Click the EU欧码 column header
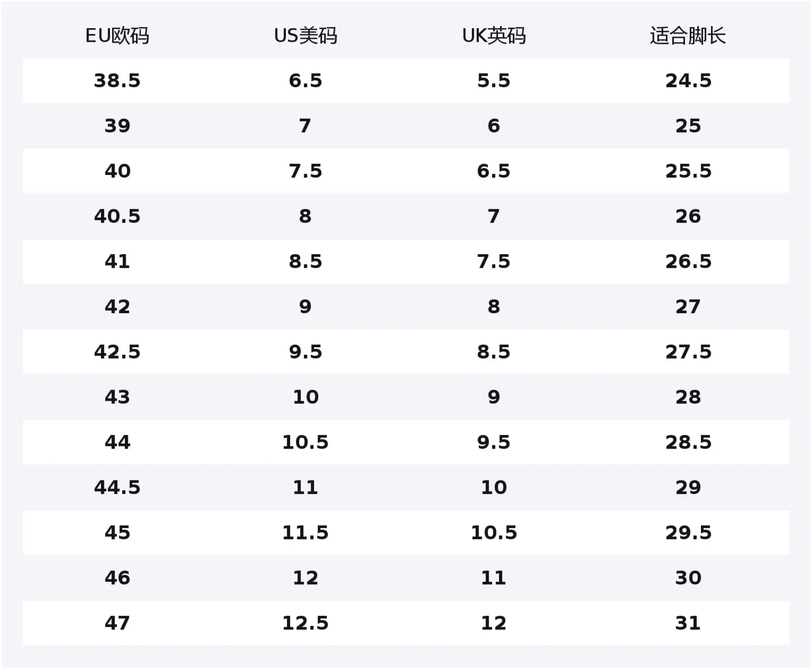812x669 pixels. 117,36
